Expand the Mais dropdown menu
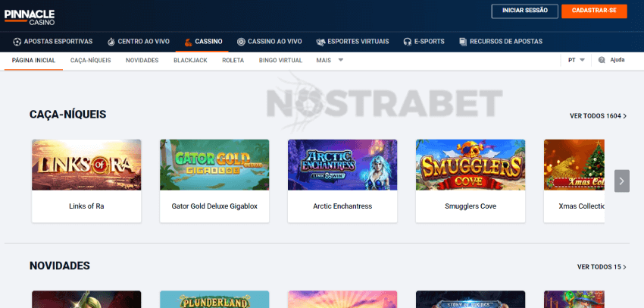644x308 pixels. coord(330,61)
